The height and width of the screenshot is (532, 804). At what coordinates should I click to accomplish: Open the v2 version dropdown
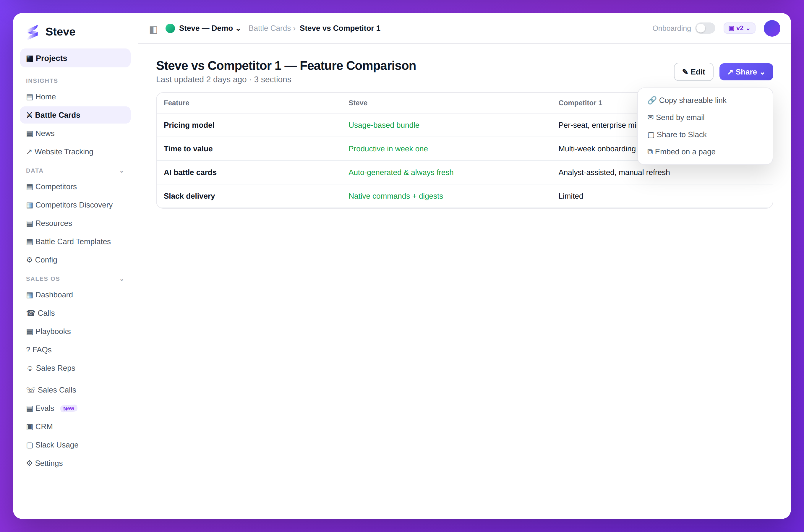739,28
